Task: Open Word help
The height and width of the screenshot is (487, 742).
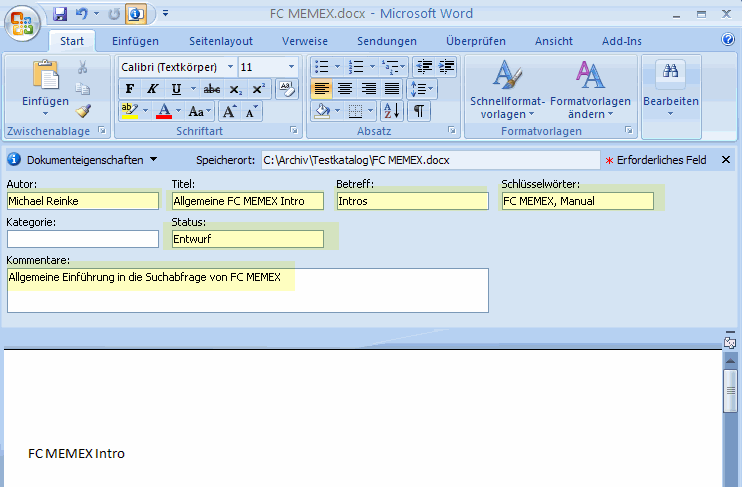Action: click(728, 39)
